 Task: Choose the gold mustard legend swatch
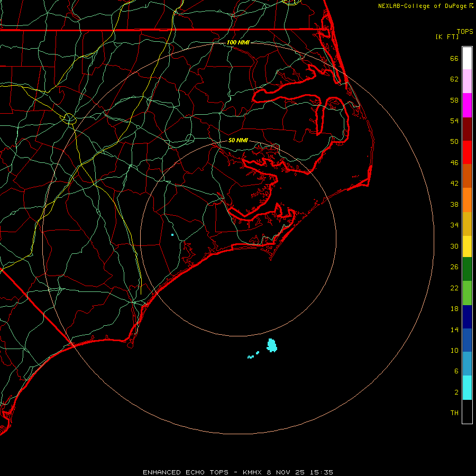point(467,224)
